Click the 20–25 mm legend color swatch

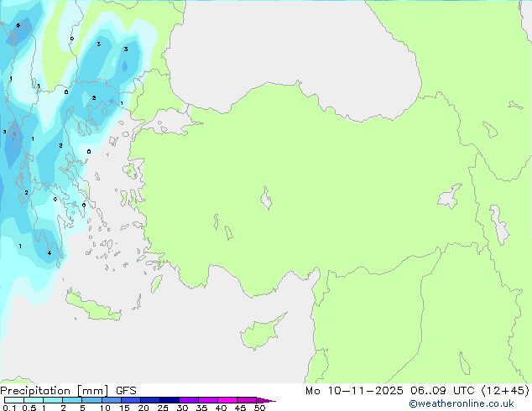[x=150, y=400]
